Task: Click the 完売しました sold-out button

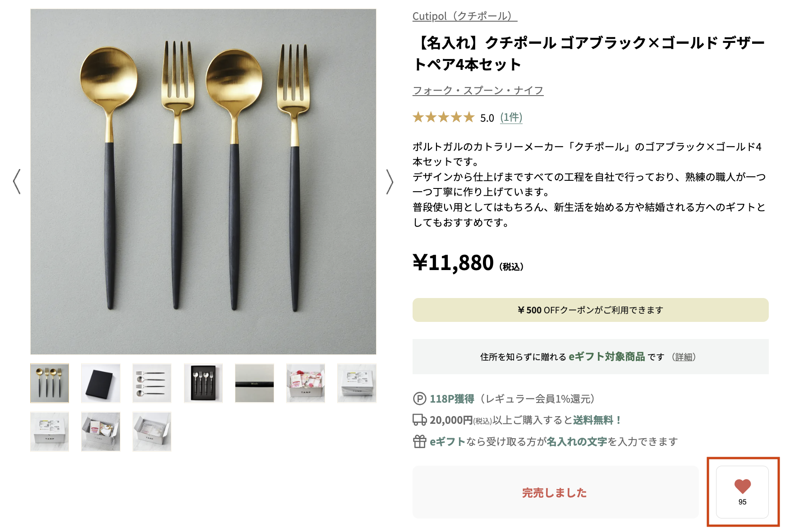Action: (554, 492)
